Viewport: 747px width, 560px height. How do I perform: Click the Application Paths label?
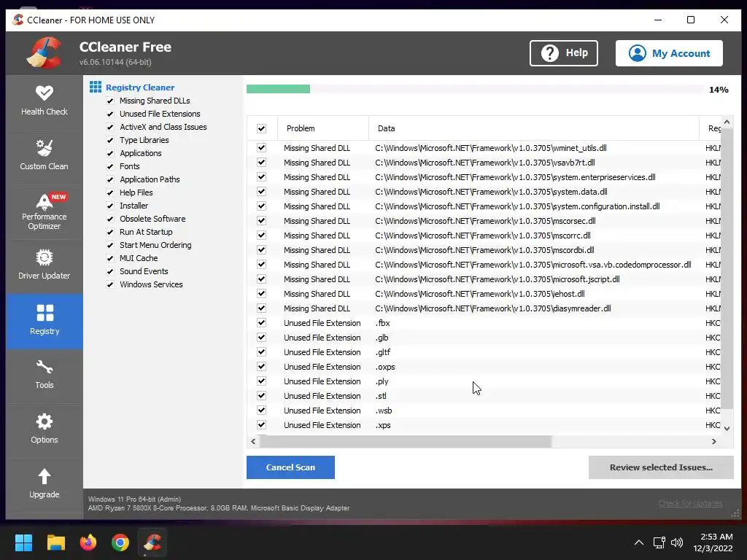150,179
